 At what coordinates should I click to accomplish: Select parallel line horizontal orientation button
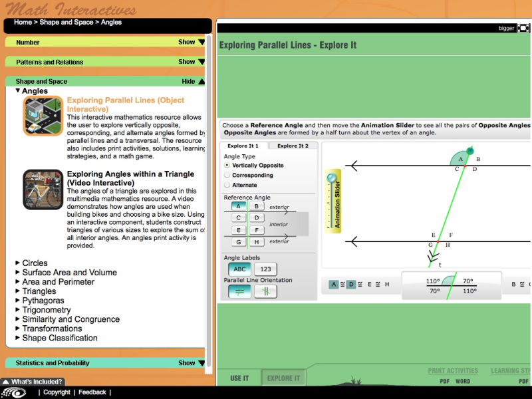point(239,291)
